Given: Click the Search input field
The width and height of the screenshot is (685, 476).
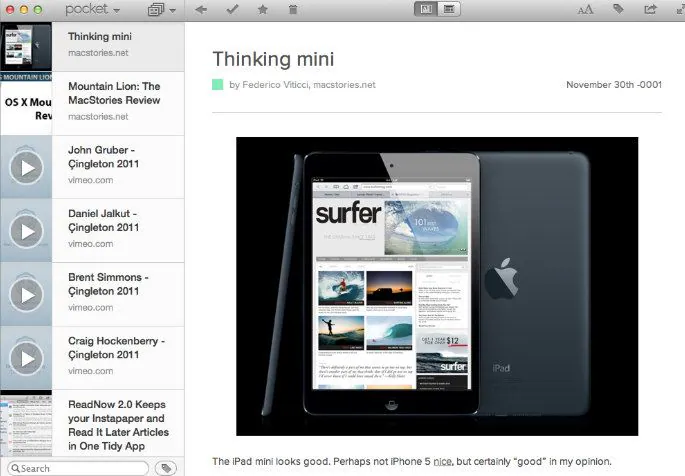Looking at the screenshot, I should [x=78, y=468].
